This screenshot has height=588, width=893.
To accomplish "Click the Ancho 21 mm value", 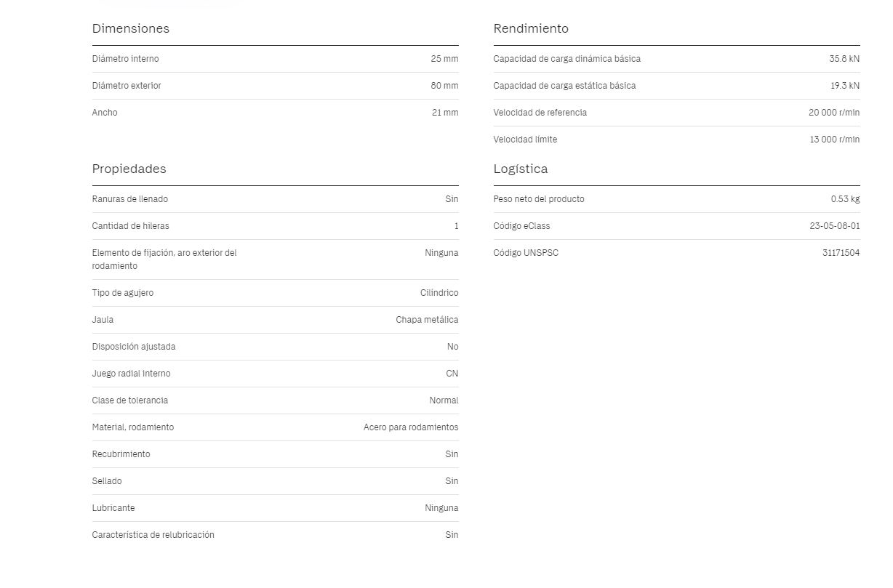I will [445, 113].
